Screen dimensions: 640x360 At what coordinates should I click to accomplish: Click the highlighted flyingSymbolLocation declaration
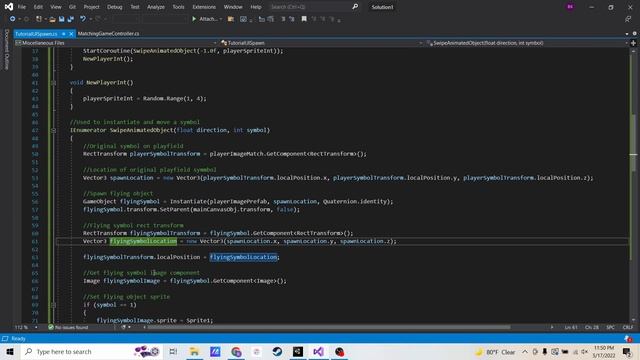[143, 241]
